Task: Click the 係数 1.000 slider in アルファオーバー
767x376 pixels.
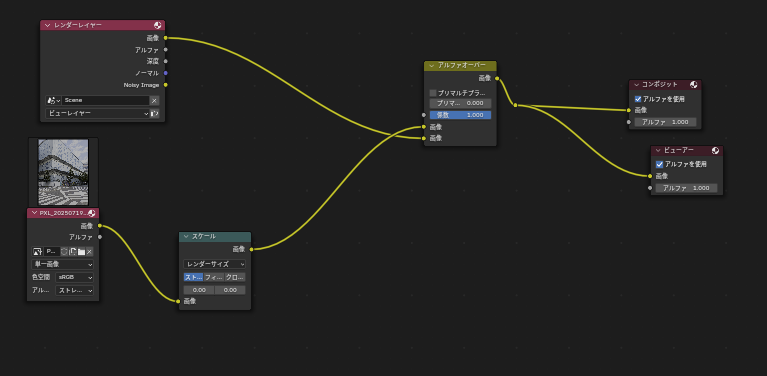Action: [460, 115]
